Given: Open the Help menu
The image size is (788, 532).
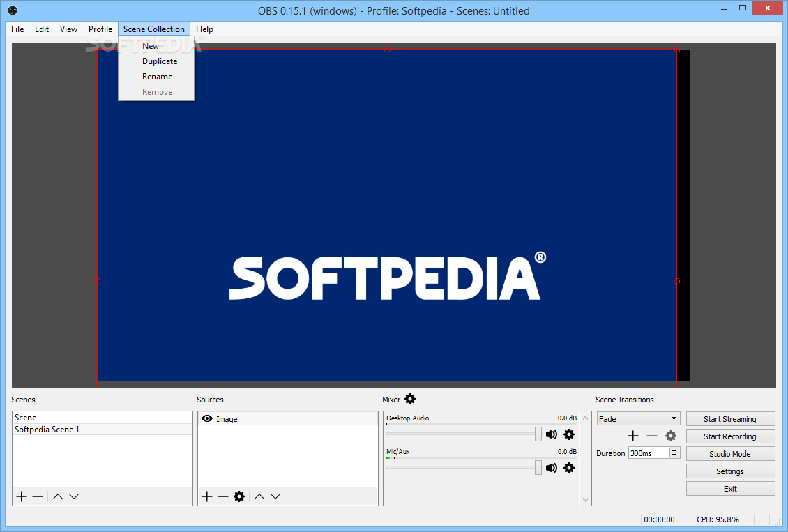Looking at the screenshot, I should coord(204,29).
